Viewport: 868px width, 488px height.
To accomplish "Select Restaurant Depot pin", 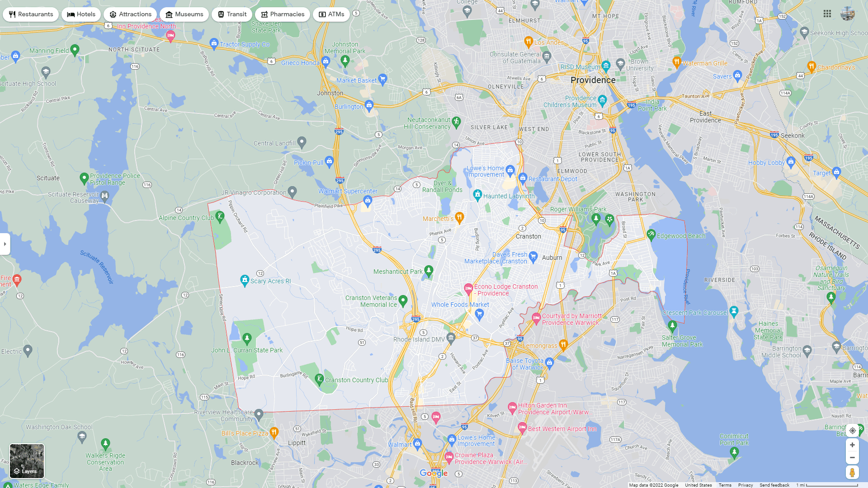I will tap(523, 178).
